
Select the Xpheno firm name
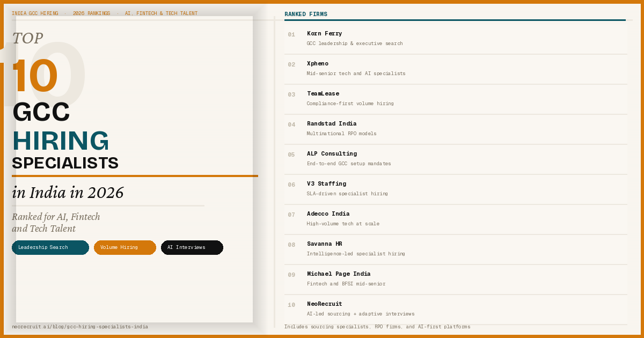(318, 64)
